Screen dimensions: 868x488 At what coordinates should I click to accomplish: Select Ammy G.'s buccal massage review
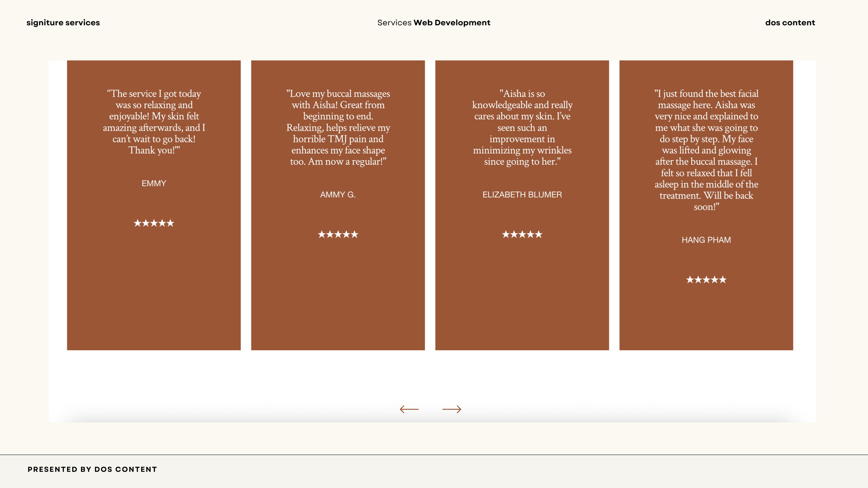pyautogui.click(x=338, y=127)
